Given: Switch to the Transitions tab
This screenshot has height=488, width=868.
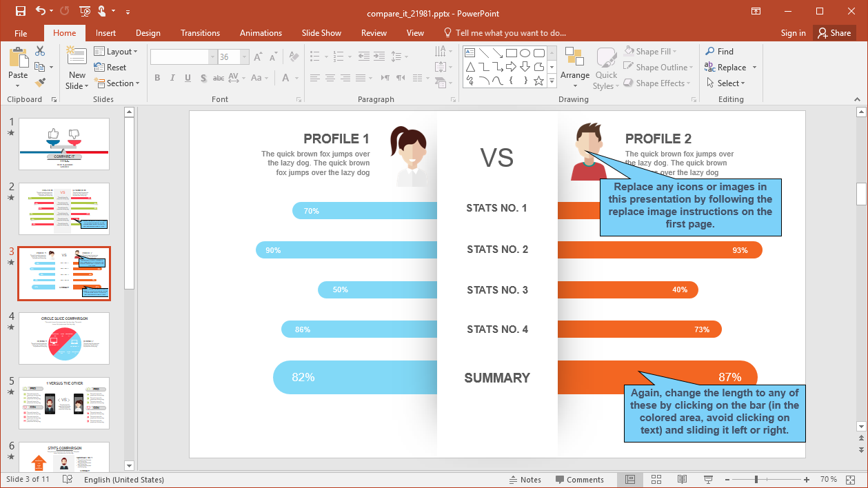Looking at the screenshot, I should 200,33.
